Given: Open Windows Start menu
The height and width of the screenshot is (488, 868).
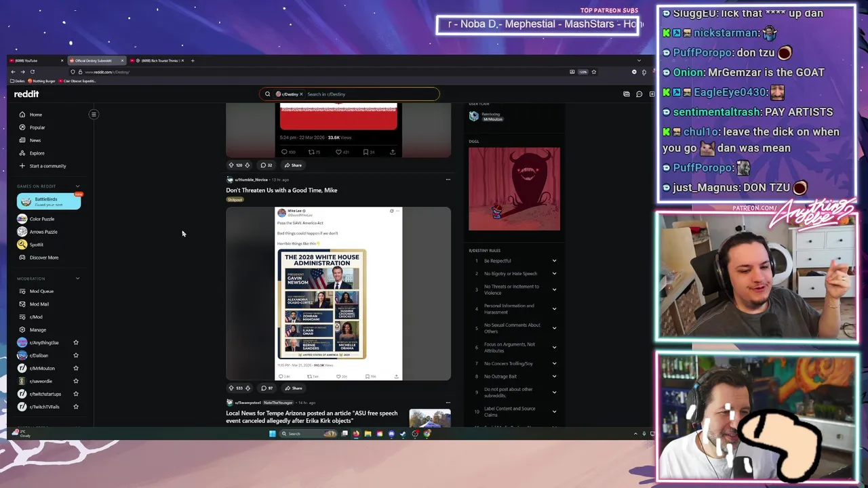Looking at the screenshot, I should click(273, 434).
